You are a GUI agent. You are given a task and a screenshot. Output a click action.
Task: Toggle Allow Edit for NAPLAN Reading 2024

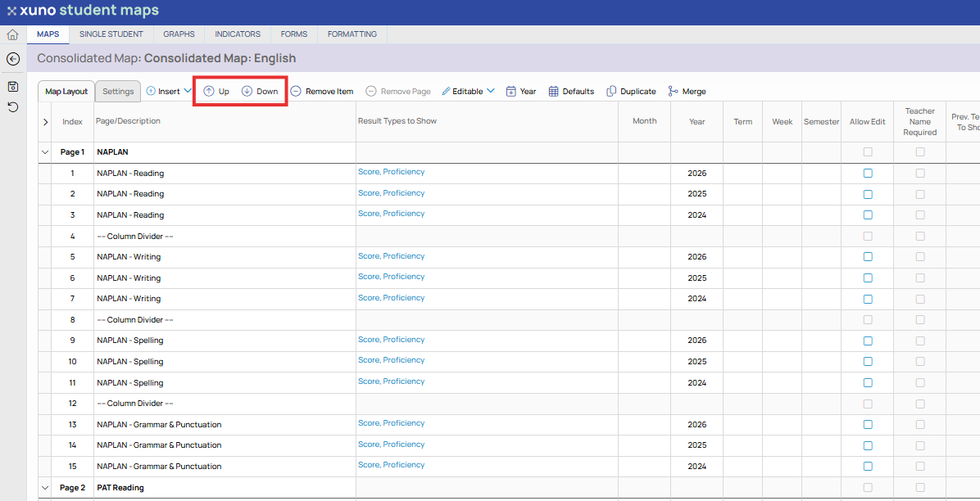(868, 215)
